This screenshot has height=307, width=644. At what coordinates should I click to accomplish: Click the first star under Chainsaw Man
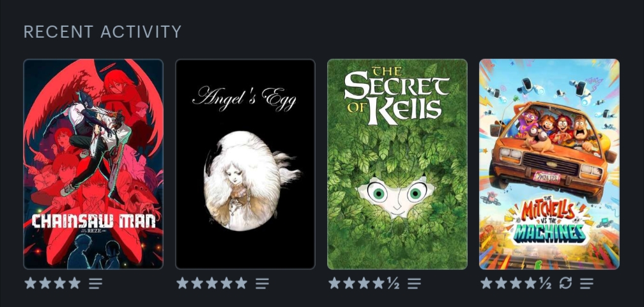(30, 283)
